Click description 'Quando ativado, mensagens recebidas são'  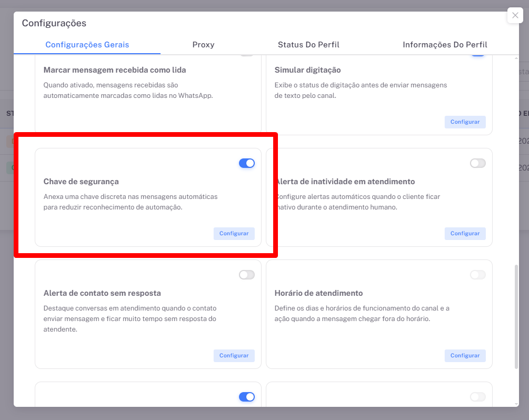coord(128,90)
